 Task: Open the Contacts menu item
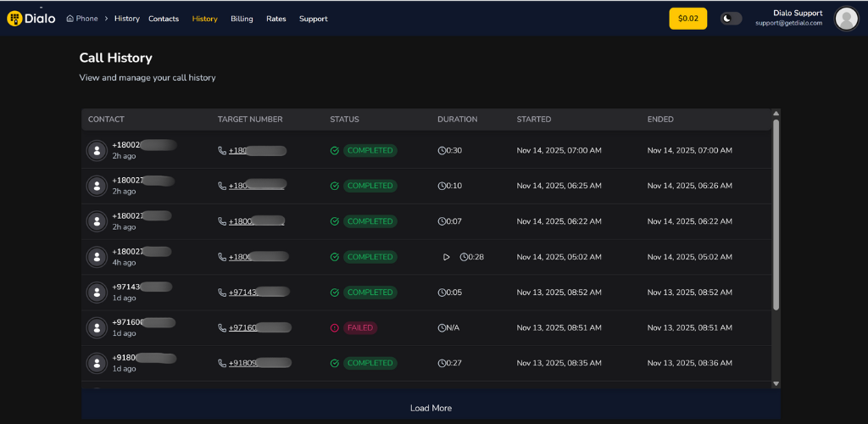pyautogui.click(x=164, y=19)
